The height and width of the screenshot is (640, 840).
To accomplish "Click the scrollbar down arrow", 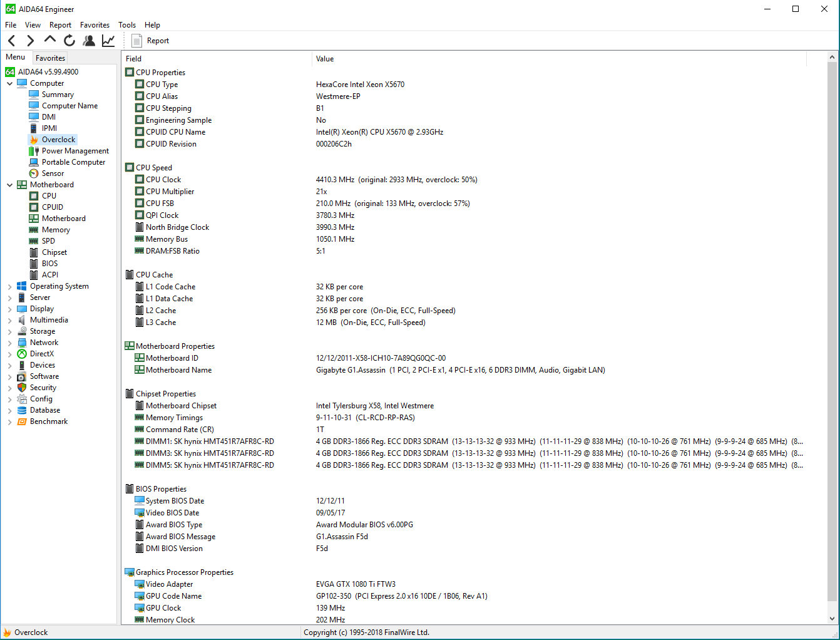I will [832, 619].
